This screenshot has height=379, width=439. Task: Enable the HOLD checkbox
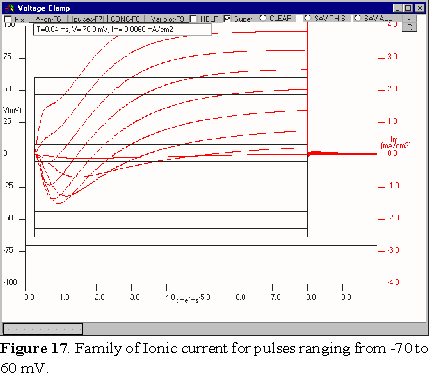(193, 19)
